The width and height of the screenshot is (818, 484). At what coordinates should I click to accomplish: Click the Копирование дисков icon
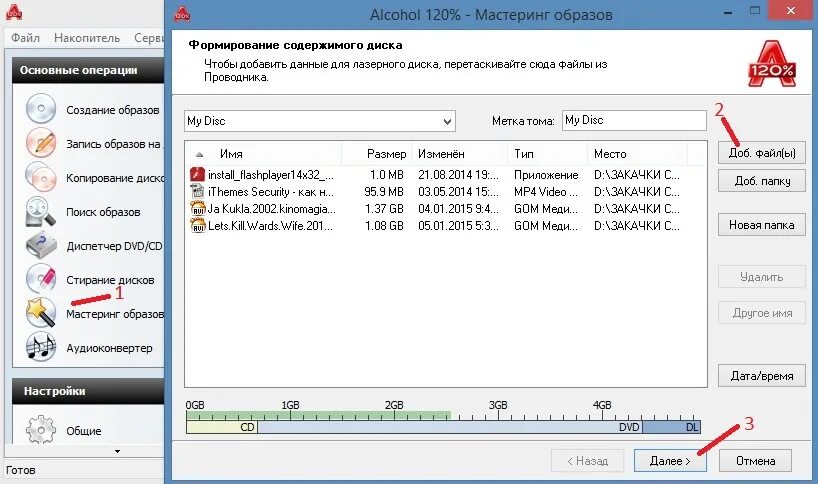(41, 177)
